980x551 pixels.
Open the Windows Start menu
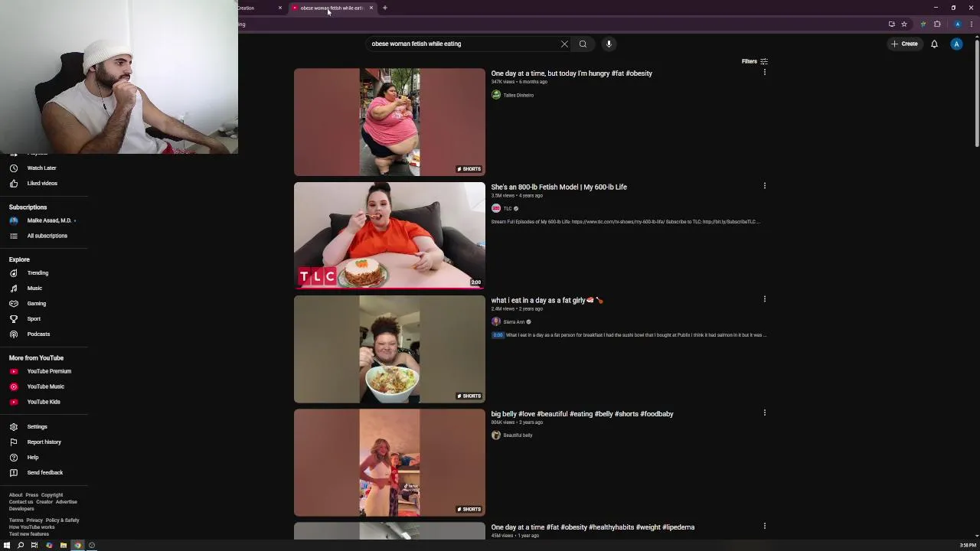pos(6,545)
